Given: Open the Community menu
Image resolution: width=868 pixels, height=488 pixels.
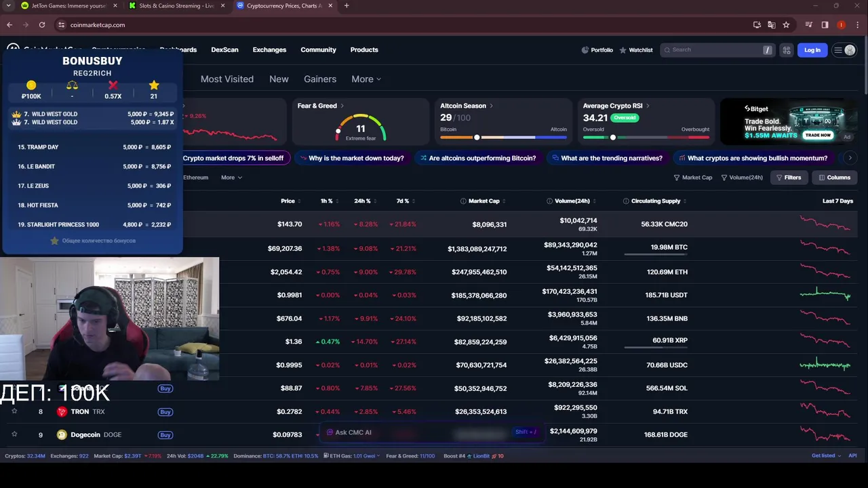Looking at the screenshot, I should click(318, 49).
